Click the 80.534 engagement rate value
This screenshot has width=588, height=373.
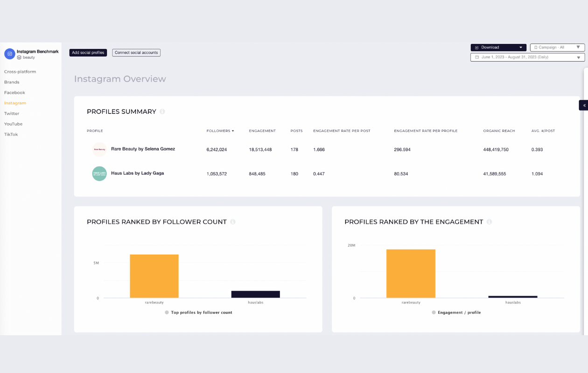[401, 174]
